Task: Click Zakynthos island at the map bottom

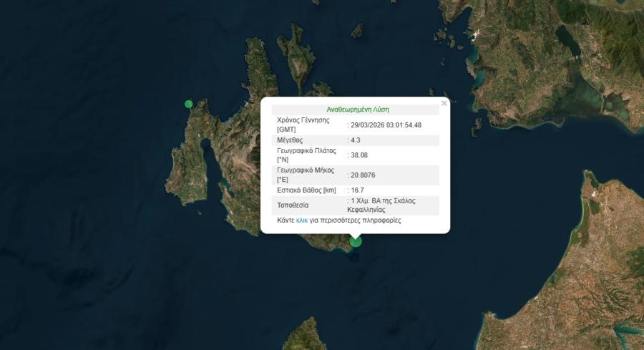Action: tap(305, 335)
